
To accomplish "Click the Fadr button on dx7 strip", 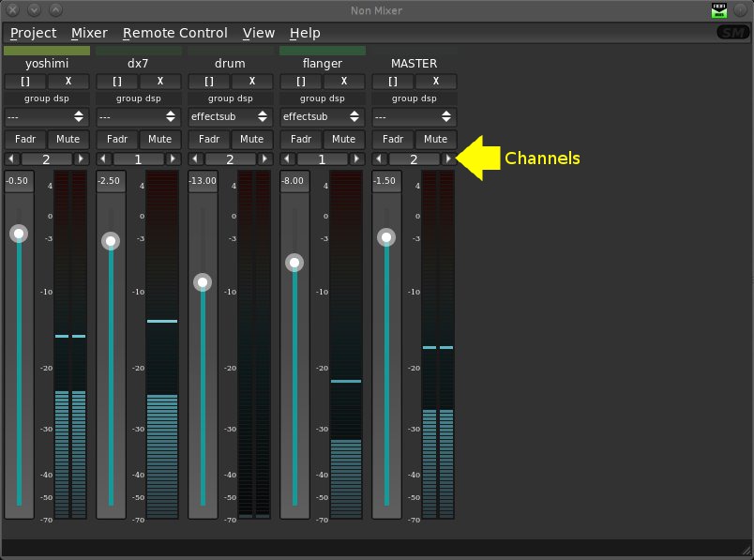I will point(117,139).
